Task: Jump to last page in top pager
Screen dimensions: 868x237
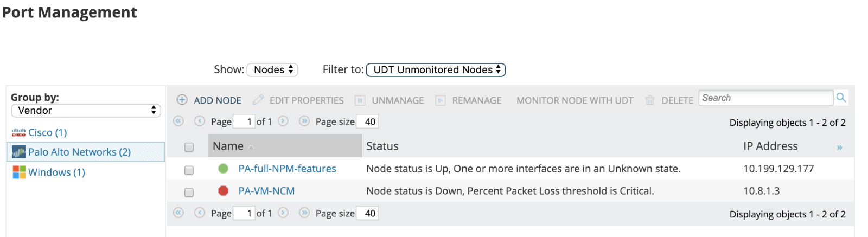Action: coord(304,121)
